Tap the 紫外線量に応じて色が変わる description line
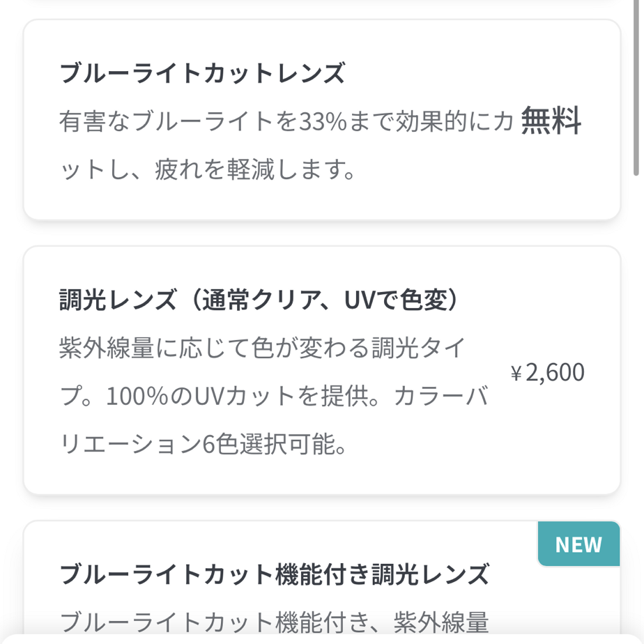Image resolution: width=644 pixels, height=644 pixels. [x=261, y=349]
